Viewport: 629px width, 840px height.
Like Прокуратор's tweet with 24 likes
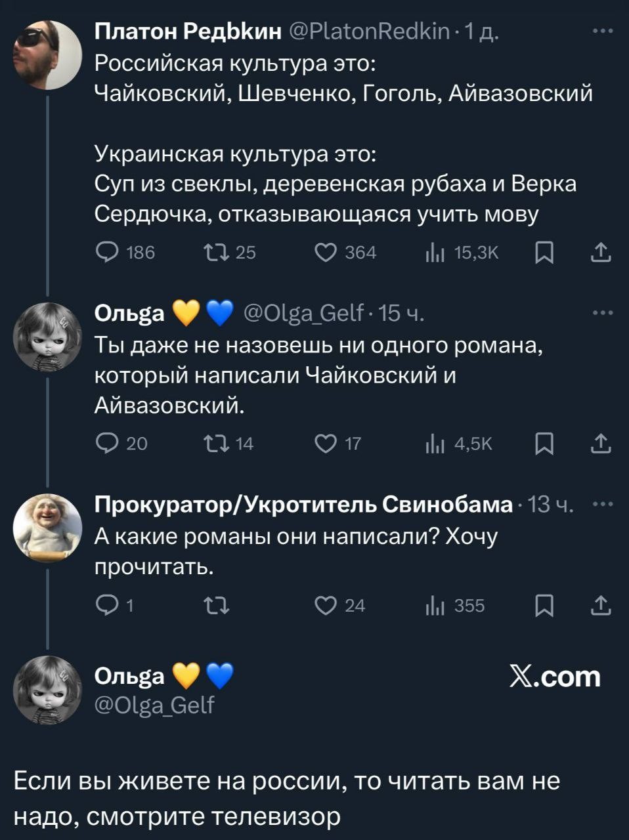click(x=325, y=606)
